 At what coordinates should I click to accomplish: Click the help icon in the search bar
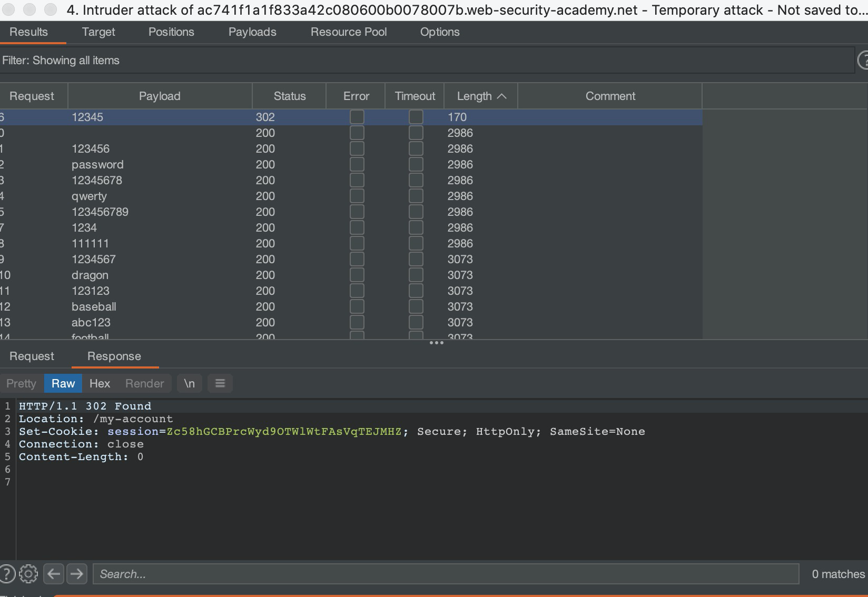click(x=7, y=574)
